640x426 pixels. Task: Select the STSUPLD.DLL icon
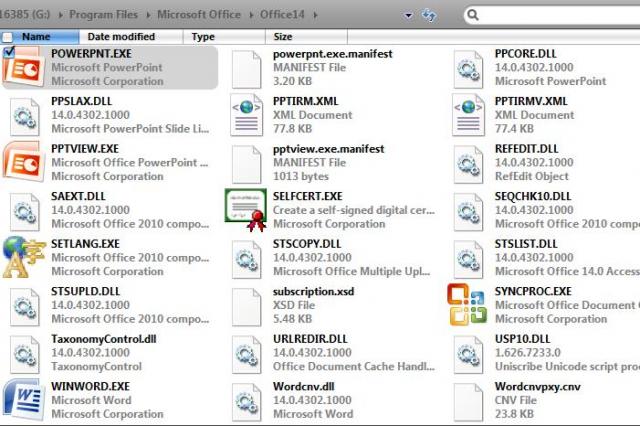pyautogui.click(x=24, y=307)
